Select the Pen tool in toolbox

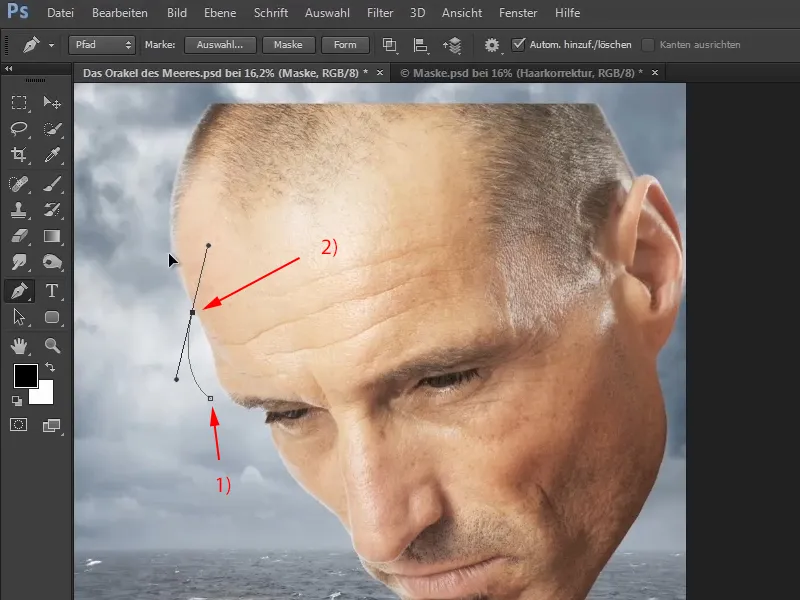[19, 291]
